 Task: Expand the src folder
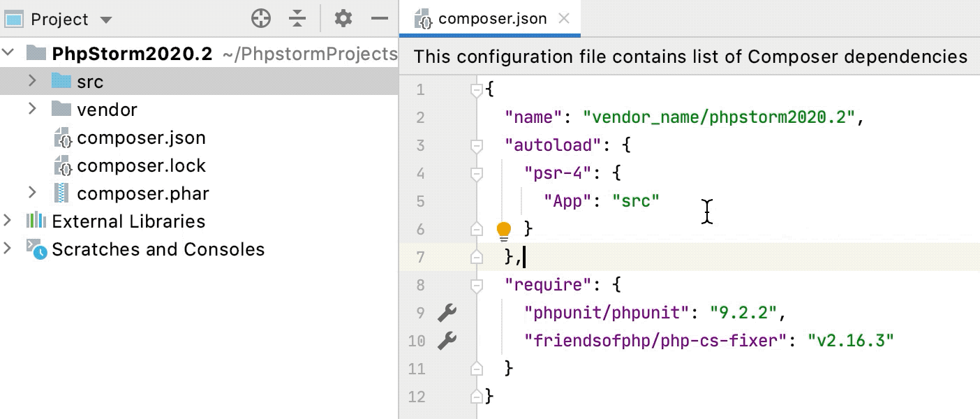(31, 81)
